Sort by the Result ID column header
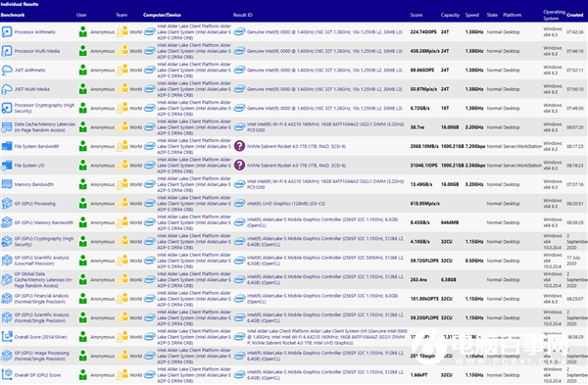Viewport: 588px width, 385px height. tap(243, 15)
